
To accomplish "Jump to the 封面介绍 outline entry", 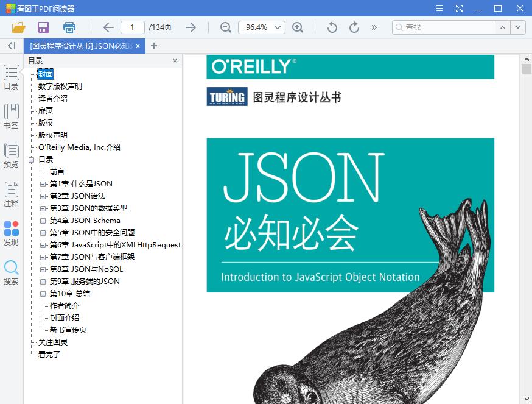I will click(64, 318).
